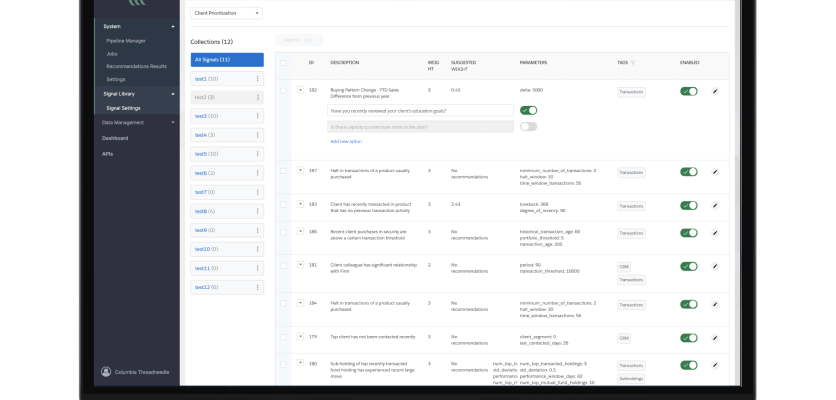Open Settings under System in sidebar
The height and width of the screenshot is (400, 836).
(x=115, y=79)
